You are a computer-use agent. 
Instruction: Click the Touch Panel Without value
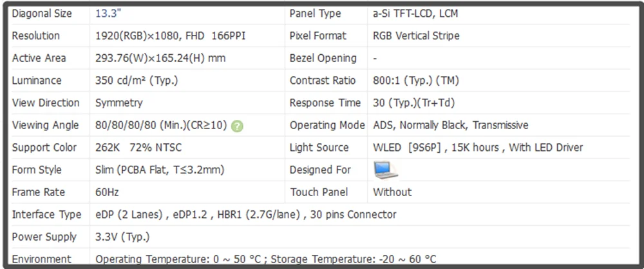392,192
